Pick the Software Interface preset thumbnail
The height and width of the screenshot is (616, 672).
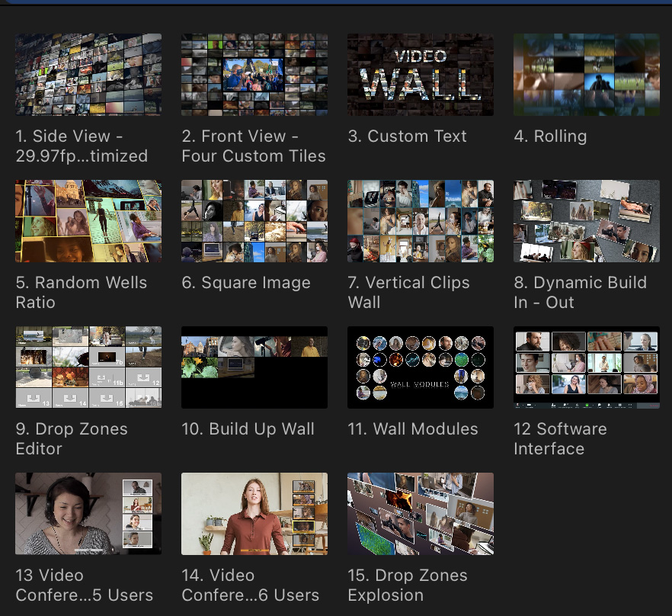(x=587, y=367)
